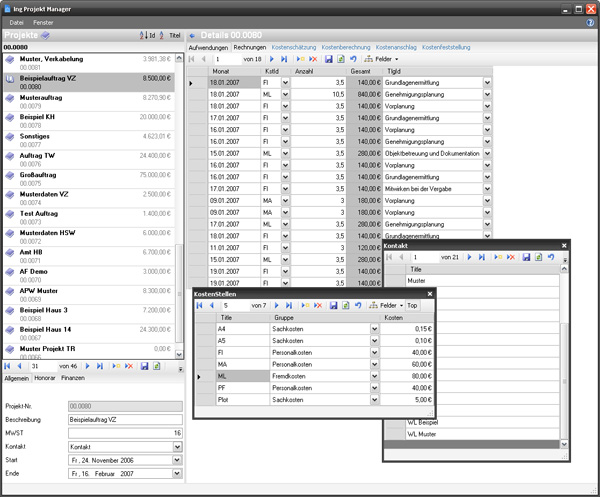Viewport: 600px width, 497px height.
Task: Delete record in KostenStellen window
Action: click(x=318, y=305)
